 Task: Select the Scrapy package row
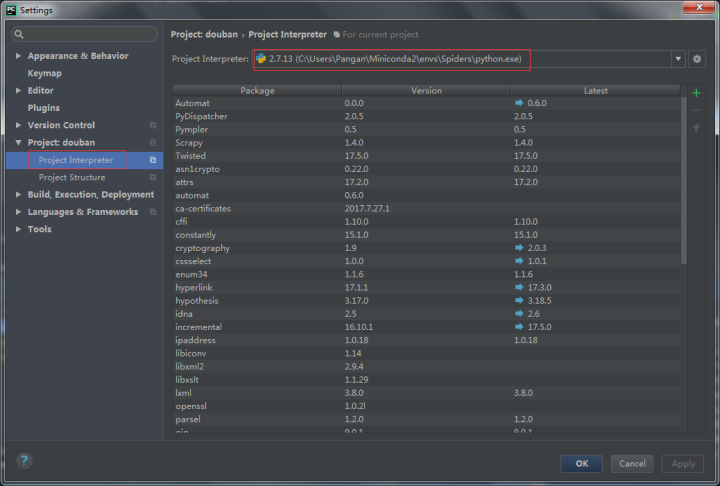[x=427, y=142]
